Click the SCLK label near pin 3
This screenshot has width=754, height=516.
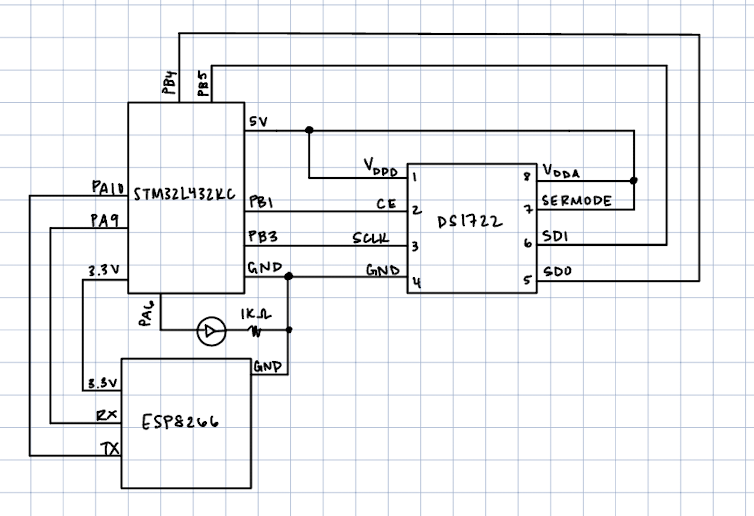point(371,238)
